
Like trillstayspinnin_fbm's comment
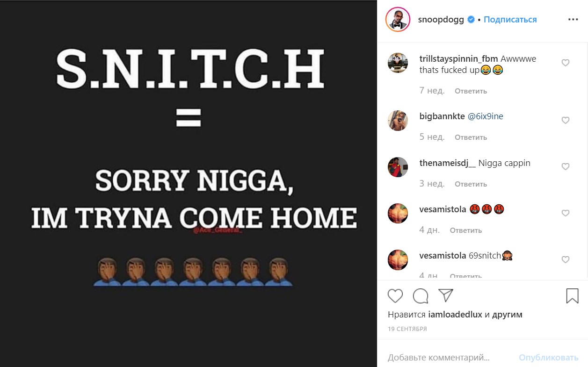(x=565, y=63)
